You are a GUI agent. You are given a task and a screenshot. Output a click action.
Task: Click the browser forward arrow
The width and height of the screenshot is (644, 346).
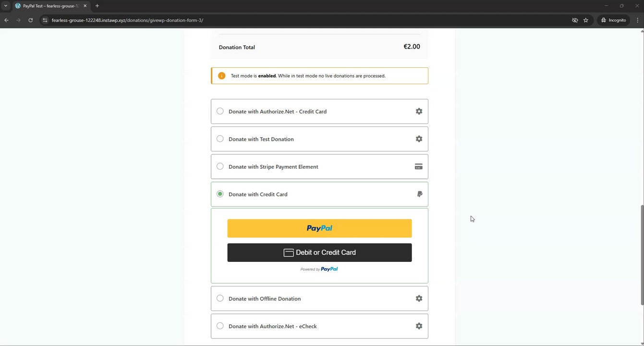point(18,20)
